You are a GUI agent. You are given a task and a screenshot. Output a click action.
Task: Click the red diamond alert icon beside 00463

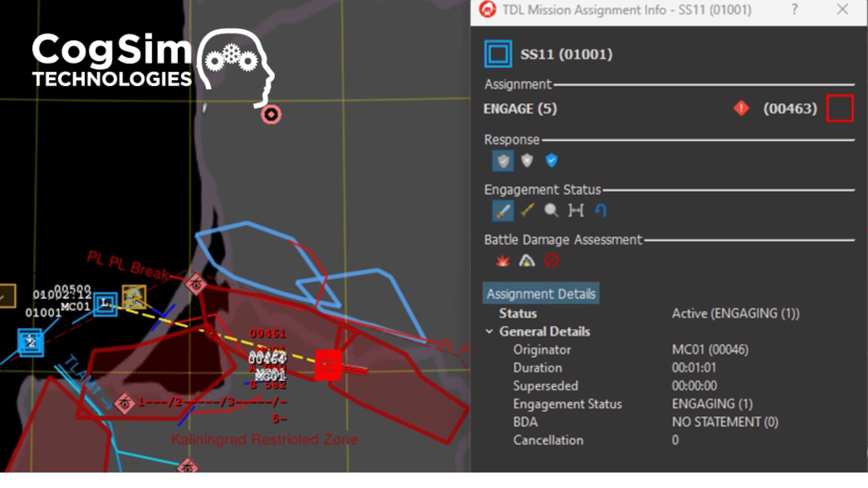click(741, 108)
